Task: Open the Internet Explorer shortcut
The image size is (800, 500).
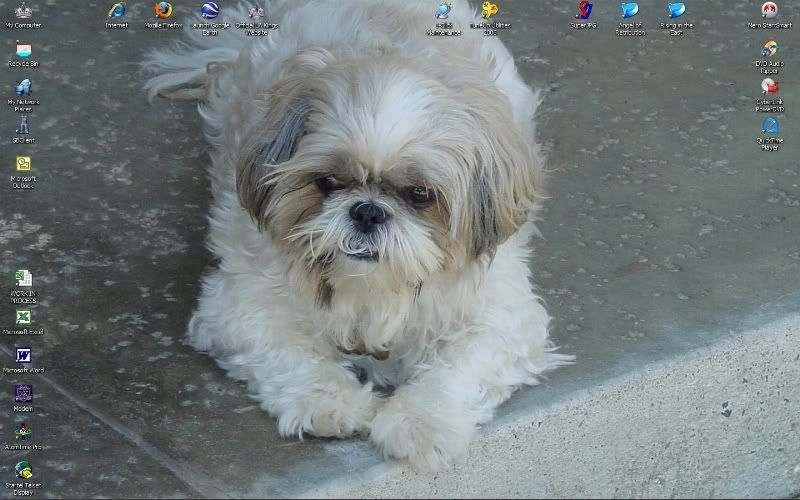Action: pyautogui.click(x=117, y=11)
